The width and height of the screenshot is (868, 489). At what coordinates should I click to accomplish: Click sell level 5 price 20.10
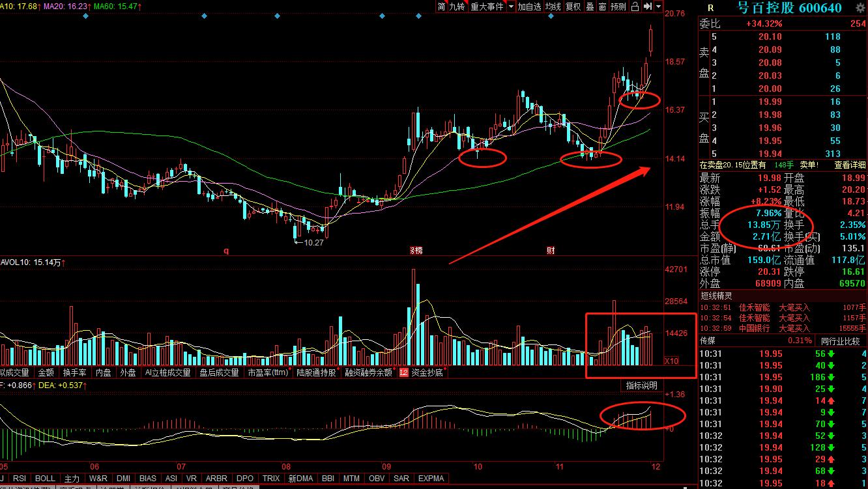tap(770, 37)
